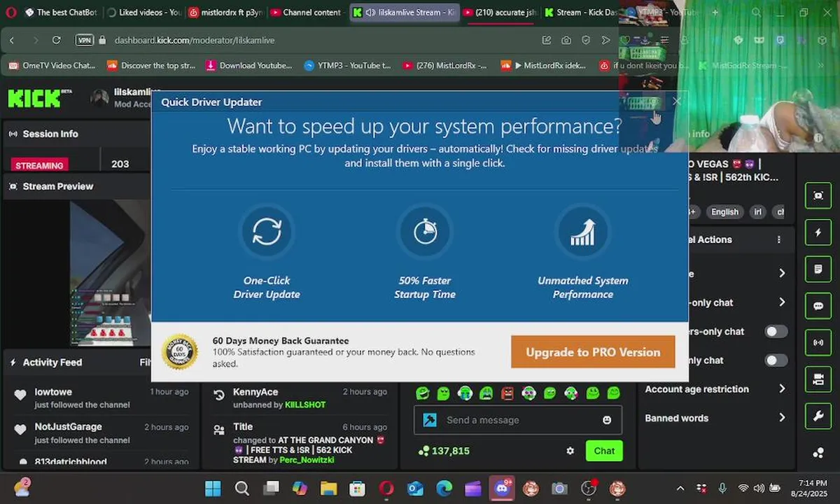Click the chevron on the first row under Channel Actions
This screenshot has width=840, height=504.
tap(782, 273)
